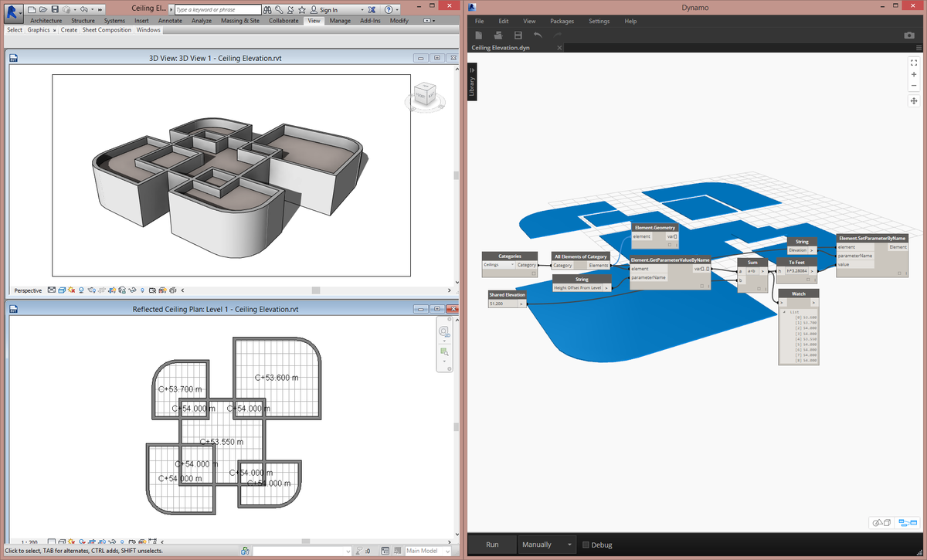Click the 3D view horizontal scrollbar thumb
The image size is (927, 560).
coord(315,290)
